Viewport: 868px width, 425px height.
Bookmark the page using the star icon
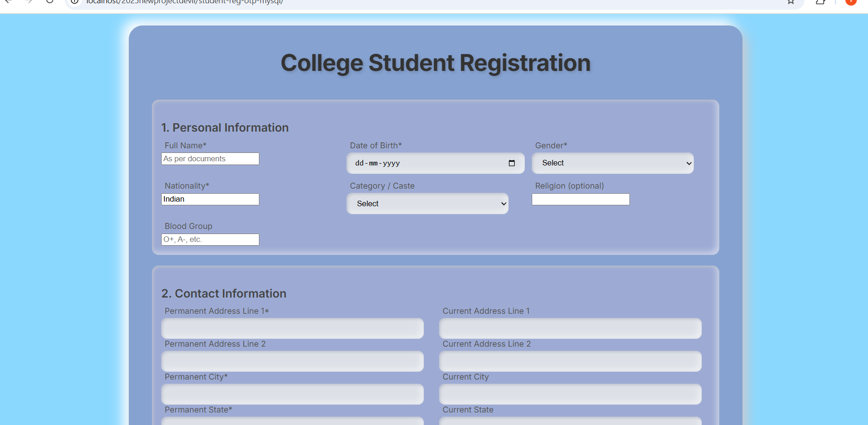790,3
